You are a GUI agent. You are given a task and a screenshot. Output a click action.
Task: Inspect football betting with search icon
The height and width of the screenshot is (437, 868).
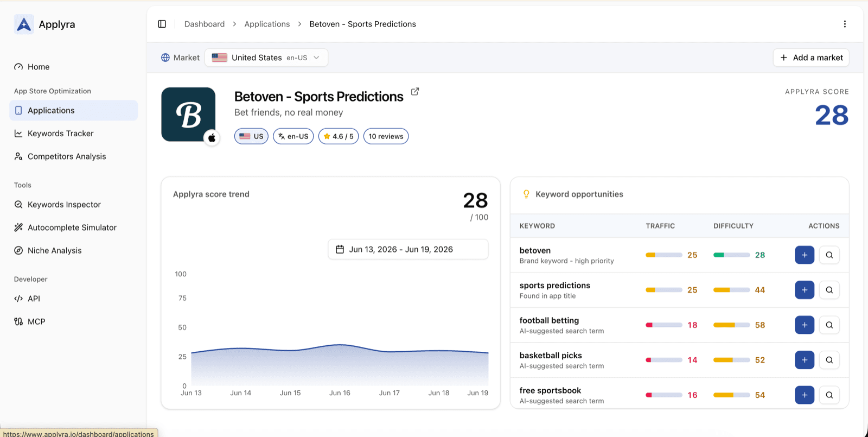(829, 325)
